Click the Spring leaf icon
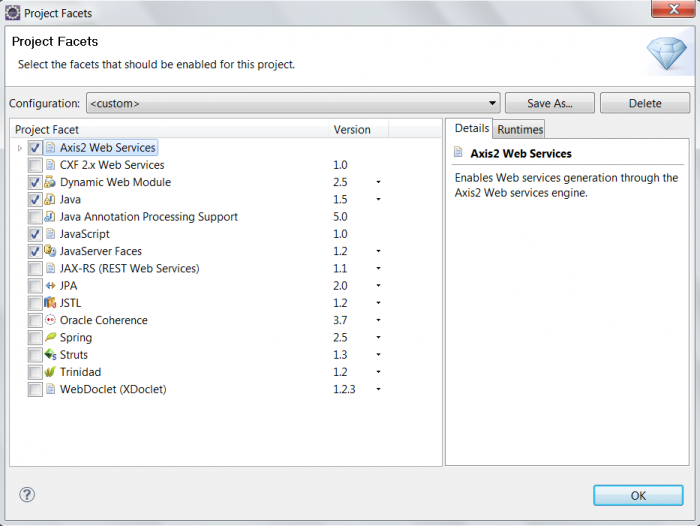700x526 pixels. tap(50, 337)
